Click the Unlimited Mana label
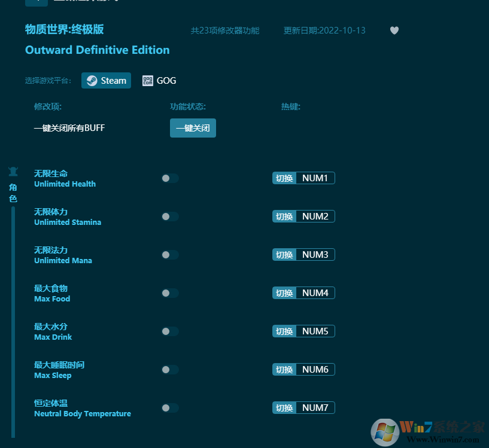The height and width of the screenshot is (448, 489). click(63, 261)
